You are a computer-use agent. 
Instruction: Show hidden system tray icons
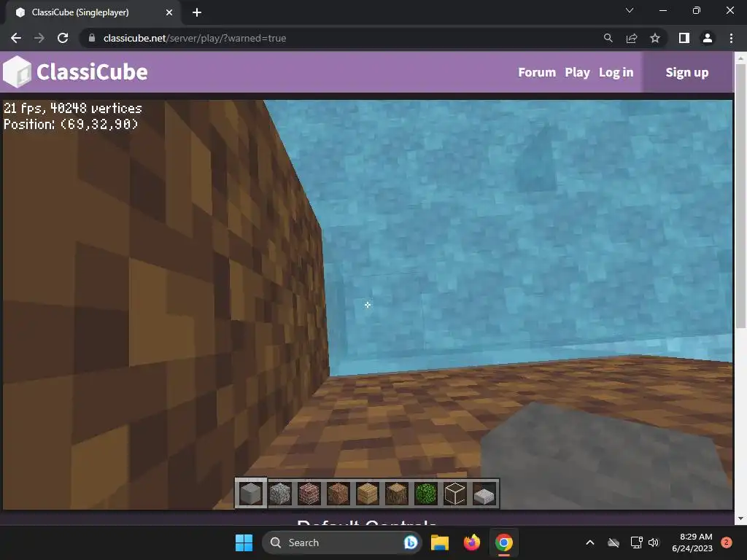point(589,542)
